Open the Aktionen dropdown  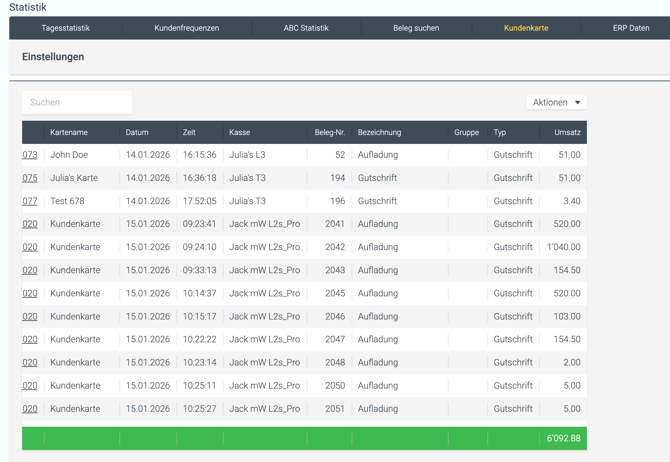556,102
